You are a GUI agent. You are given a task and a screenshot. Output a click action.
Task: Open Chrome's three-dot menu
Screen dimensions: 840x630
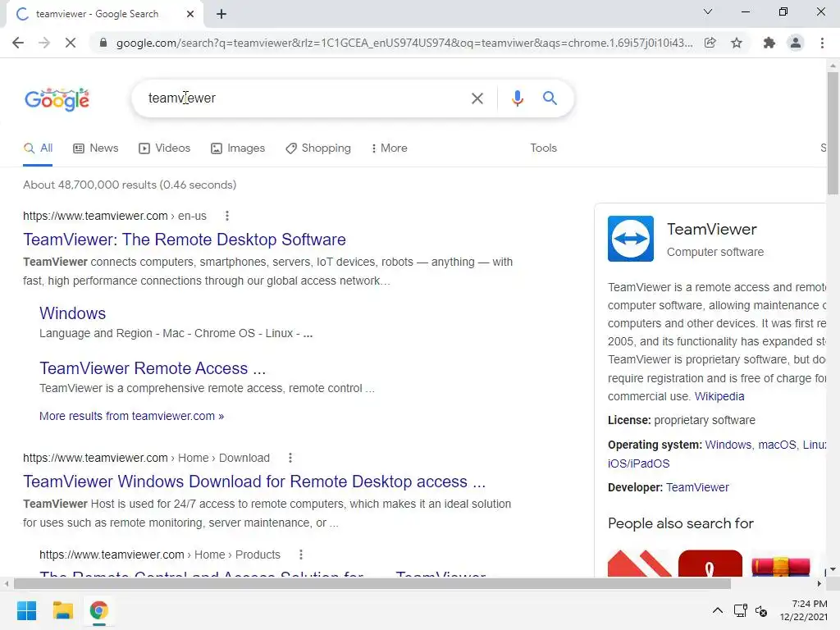[x=822, y=43]
